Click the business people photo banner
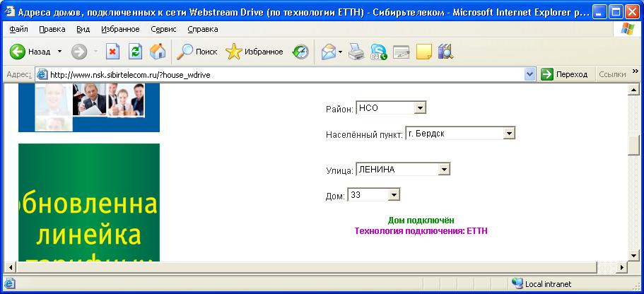The image size is (644, 294). [x=88, y=107]
